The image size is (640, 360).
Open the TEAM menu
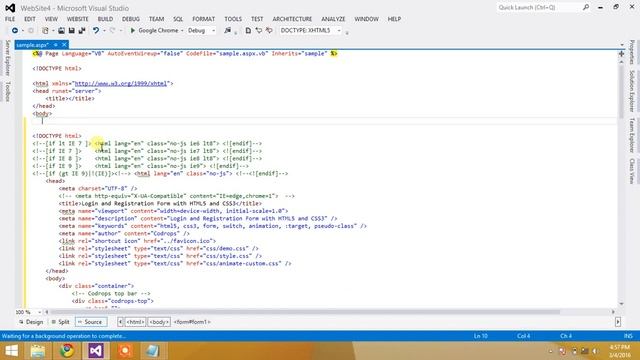point(156,19)
